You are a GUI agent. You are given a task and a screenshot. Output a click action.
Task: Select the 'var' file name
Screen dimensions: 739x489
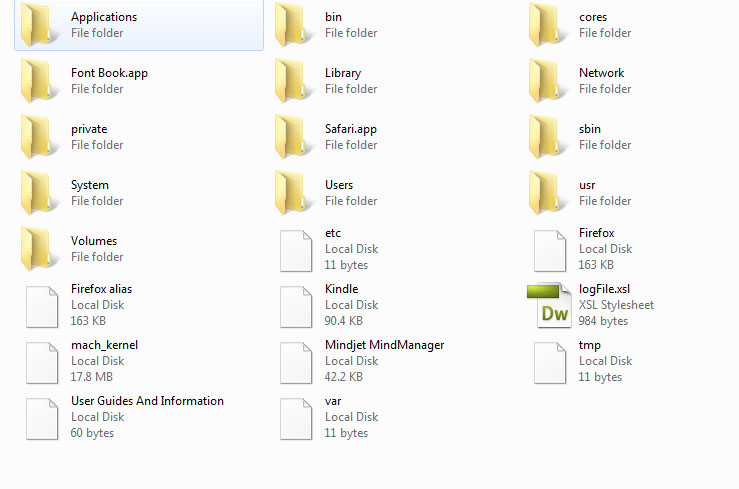point(333,402)
